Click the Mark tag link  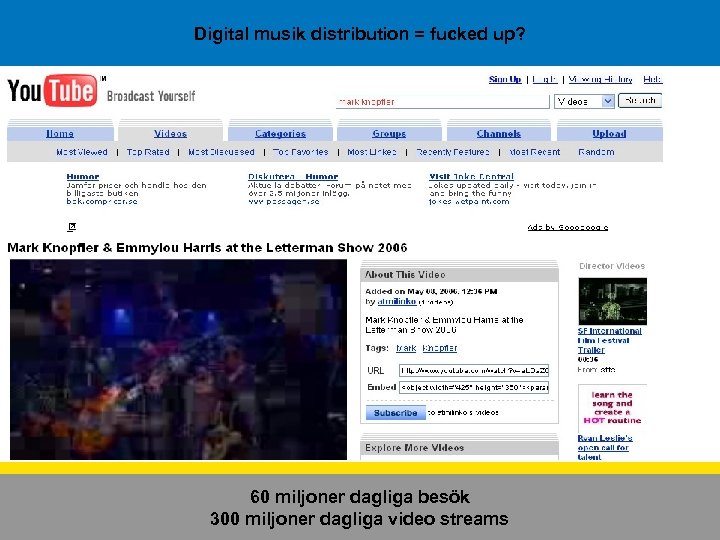406,348
